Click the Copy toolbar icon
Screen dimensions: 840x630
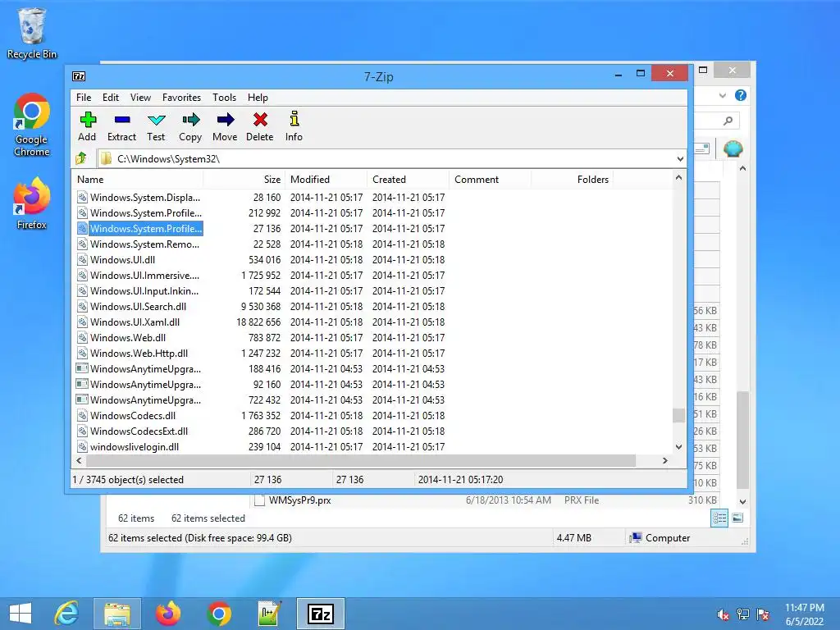point(190,119)
